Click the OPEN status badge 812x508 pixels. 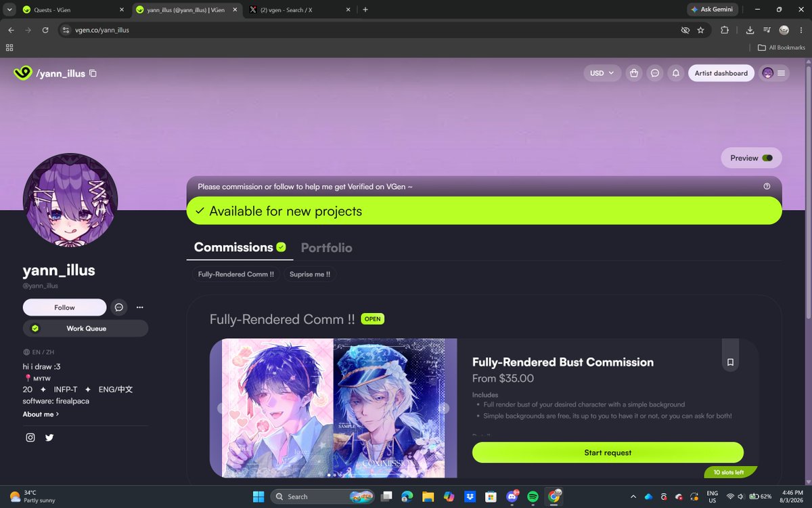click(x=372, y=319)
